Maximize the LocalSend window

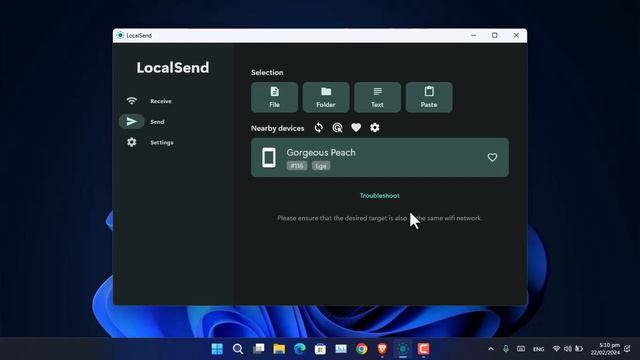pos(495,36)
